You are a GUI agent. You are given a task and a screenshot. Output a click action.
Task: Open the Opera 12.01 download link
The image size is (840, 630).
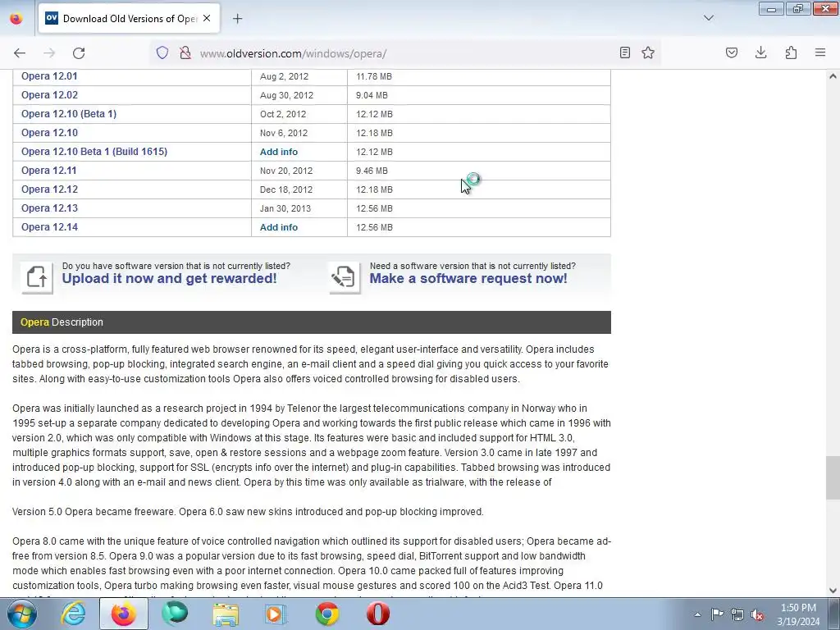coord(49,76)
